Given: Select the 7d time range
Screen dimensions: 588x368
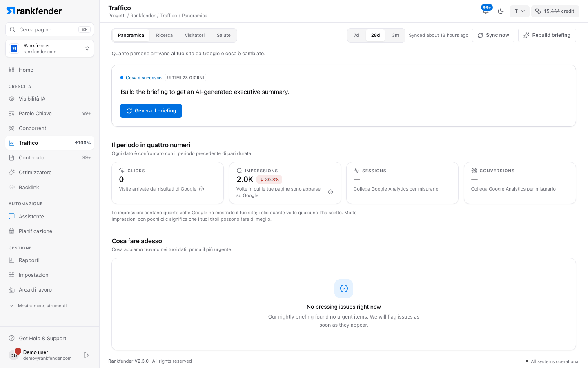Looking at the screenshot, I should point(356,35).
